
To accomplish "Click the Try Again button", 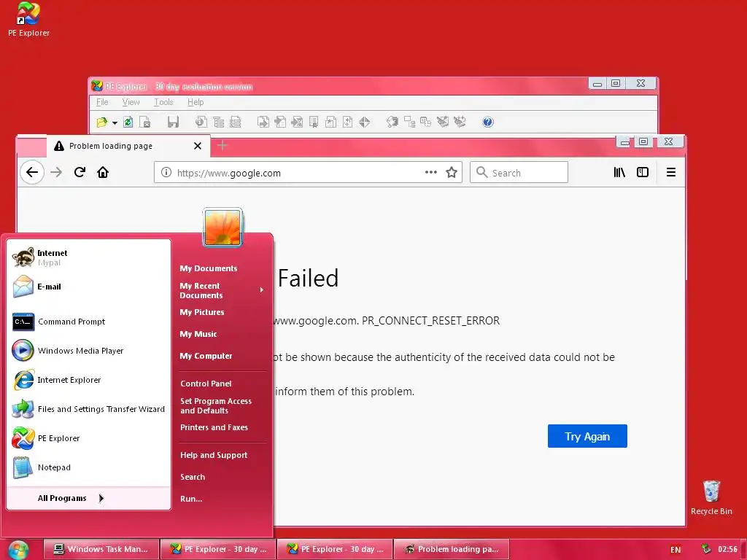I will tap(587, 436).
